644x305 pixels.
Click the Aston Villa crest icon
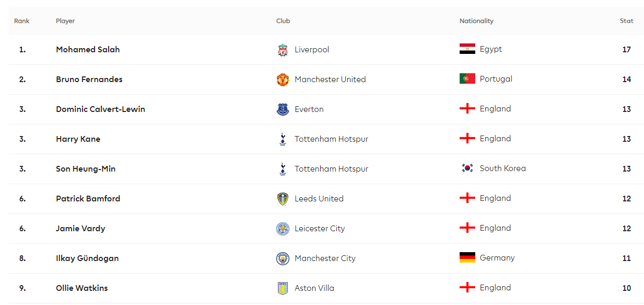click(x=283, y=288)
